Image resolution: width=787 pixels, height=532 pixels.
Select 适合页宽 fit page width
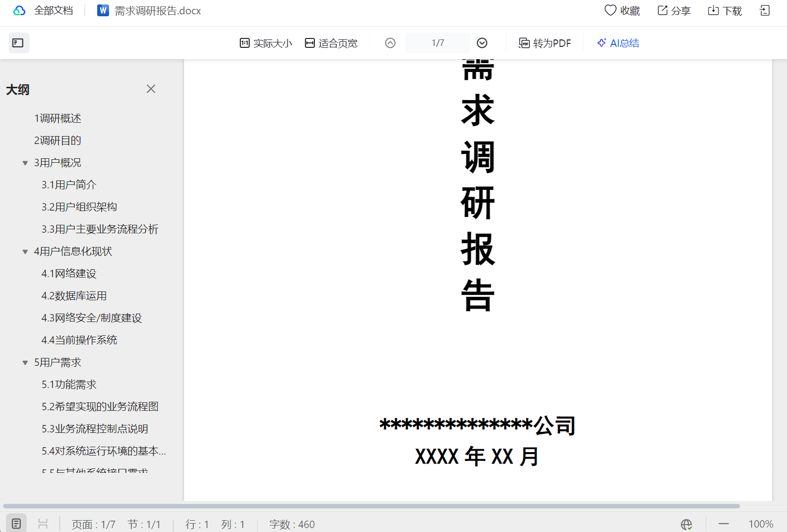click(331, 43)
